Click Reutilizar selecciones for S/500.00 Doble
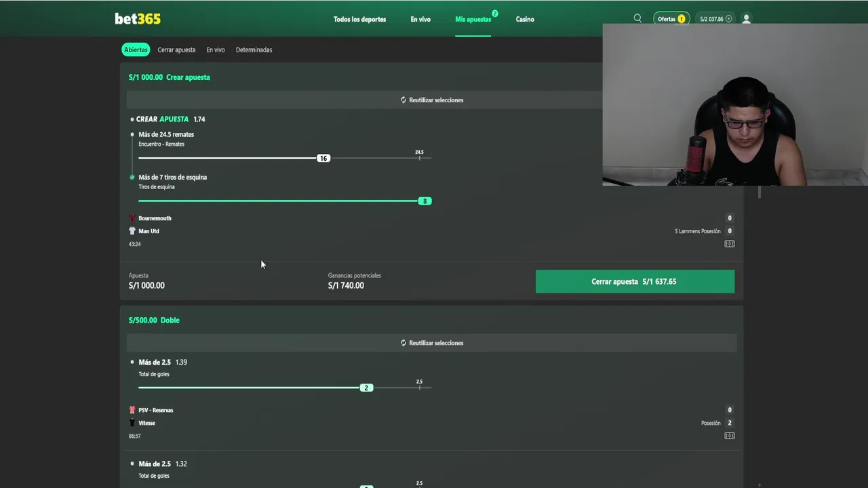This screenshot has height=488, width=868. [432, 343]
